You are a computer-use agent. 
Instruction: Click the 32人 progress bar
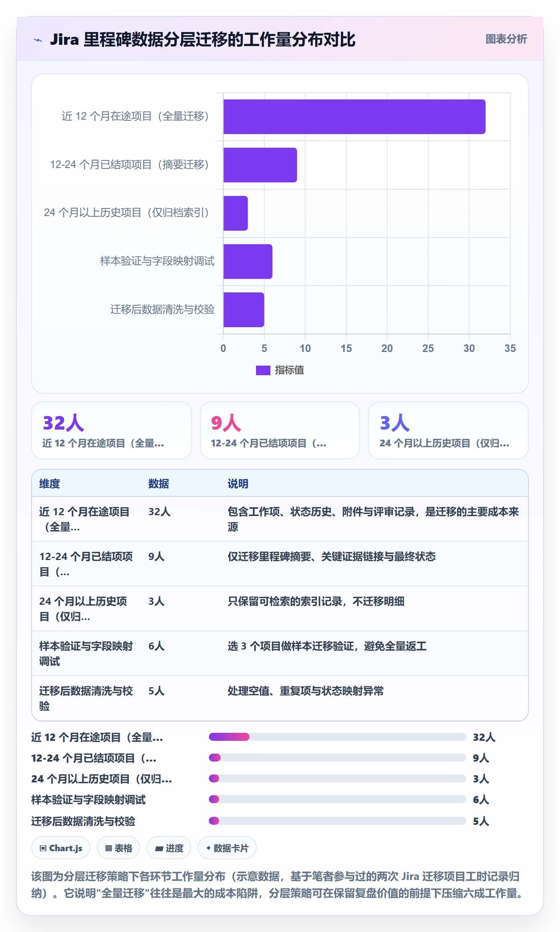pyautogui.click(x=338, y=737)
